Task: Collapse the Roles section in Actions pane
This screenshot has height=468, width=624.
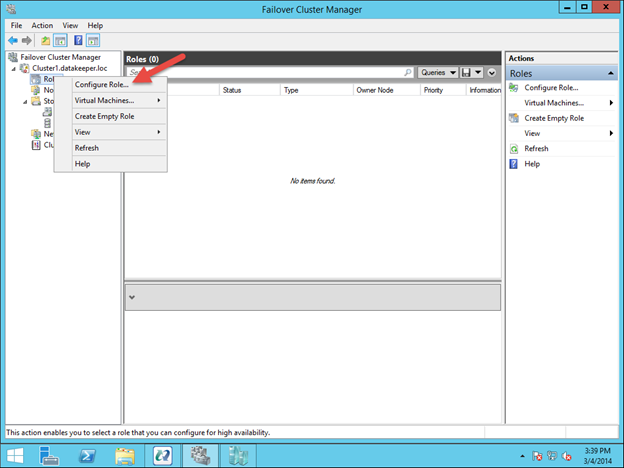Action: (610, 73)
